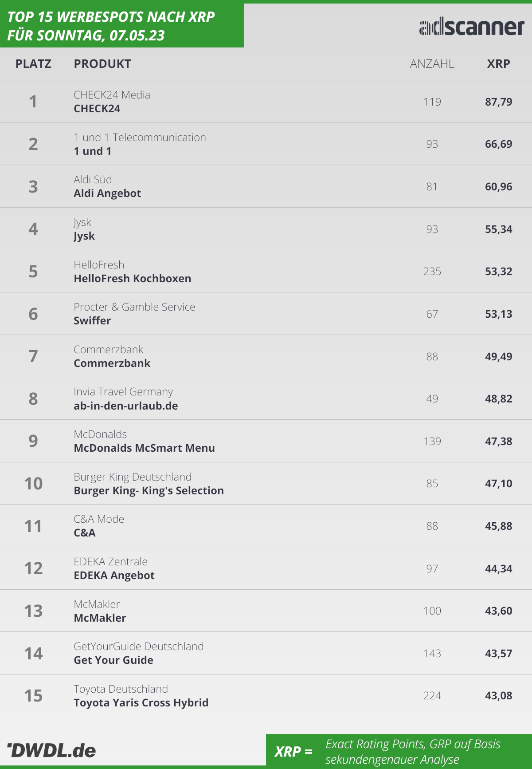Select the Commerzbank row
532x769 pixels.
[x=266, y=356]
